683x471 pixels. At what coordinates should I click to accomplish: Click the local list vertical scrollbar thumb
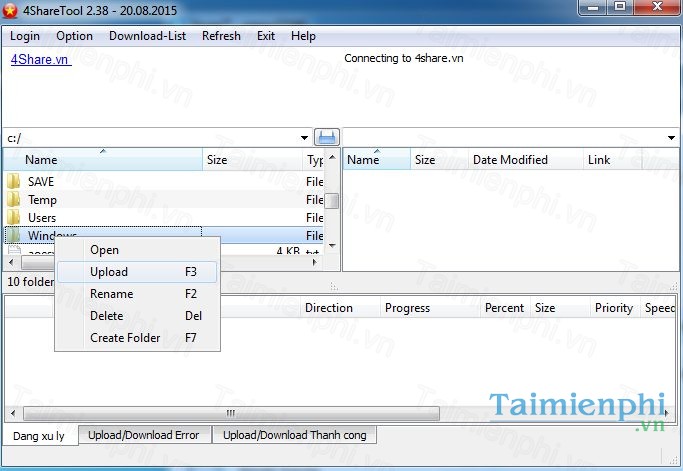332,201
